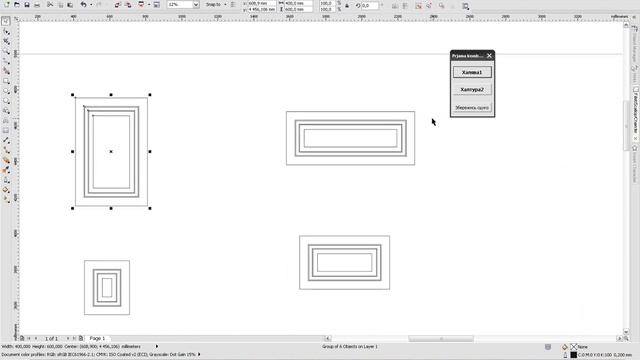This screenshot has width=640, height=360.
Task: Click the Open file icon
Action: click(x=17, y=4)
